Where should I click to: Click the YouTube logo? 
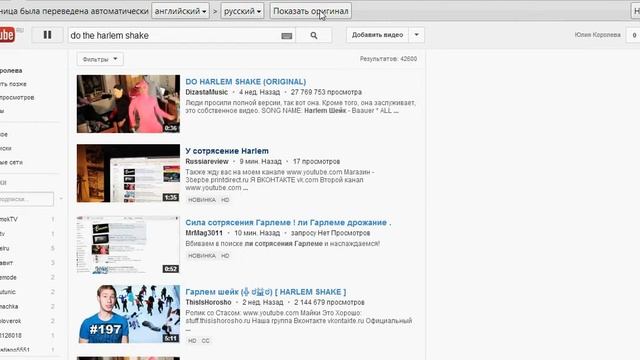tap(7, 35)
